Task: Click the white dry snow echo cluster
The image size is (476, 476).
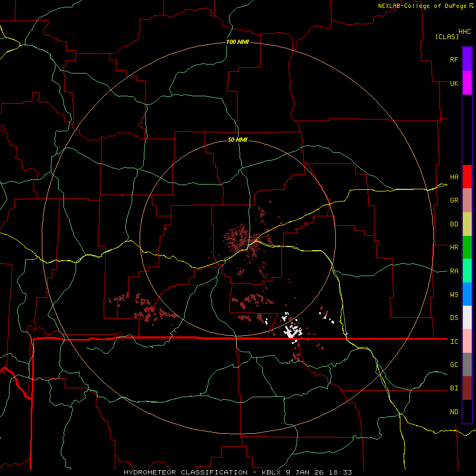Action: coord(292,331)
